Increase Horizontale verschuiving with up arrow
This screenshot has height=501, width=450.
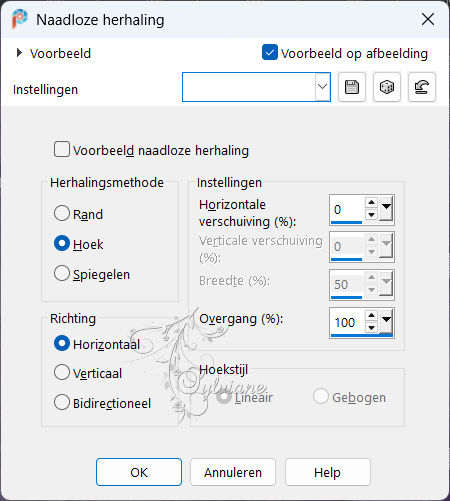click(371, 202)
